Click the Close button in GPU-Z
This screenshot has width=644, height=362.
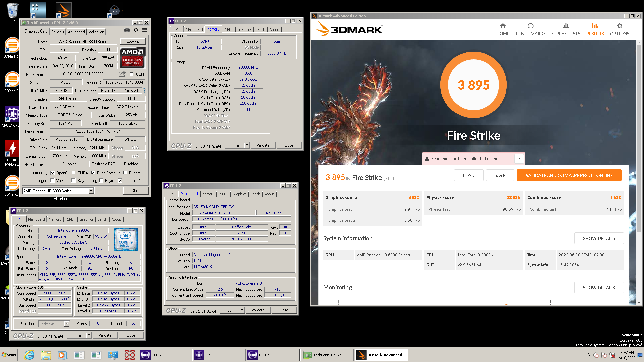(x=136, y=191)
